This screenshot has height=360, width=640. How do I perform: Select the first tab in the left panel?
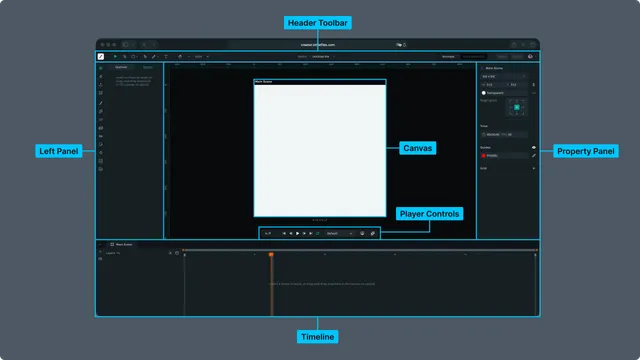pos(121,67)
